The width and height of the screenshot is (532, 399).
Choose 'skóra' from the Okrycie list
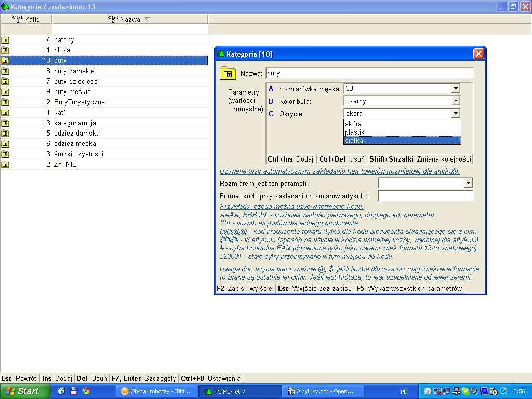[403, 124]
